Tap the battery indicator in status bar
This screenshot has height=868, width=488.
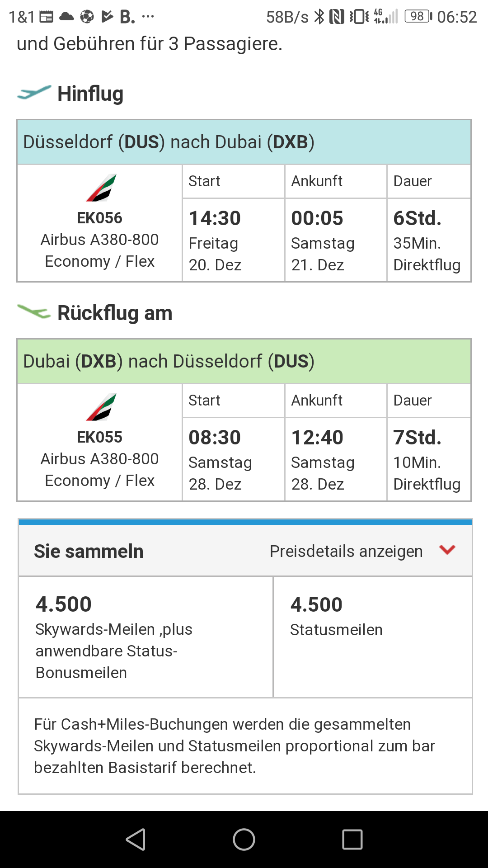click(x=418, y=17)
